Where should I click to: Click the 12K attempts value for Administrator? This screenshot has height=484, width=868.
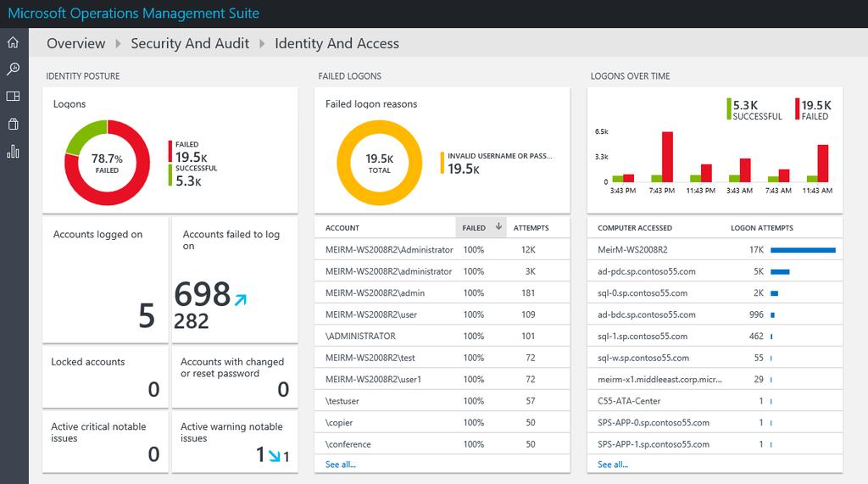pos(528,250)
